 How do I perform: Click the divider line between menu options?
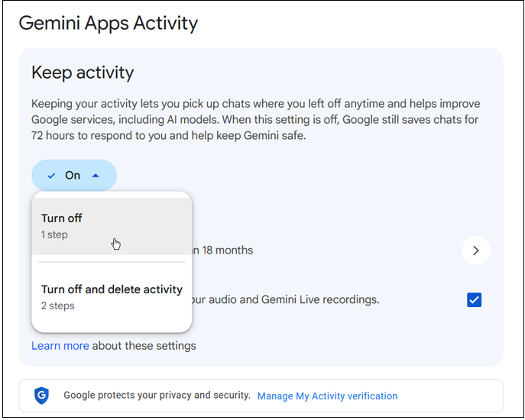[112, 262]
